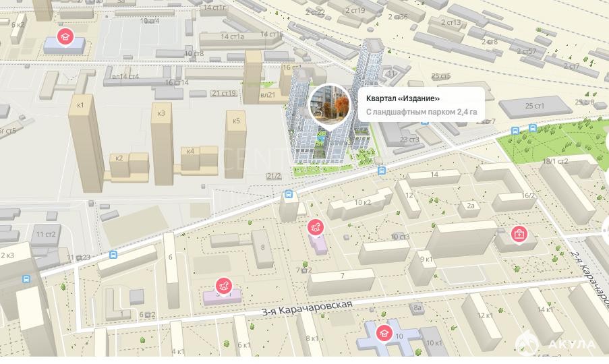
Task: Open the Квартал «Издание» photo pin
Action: [330, 105]
